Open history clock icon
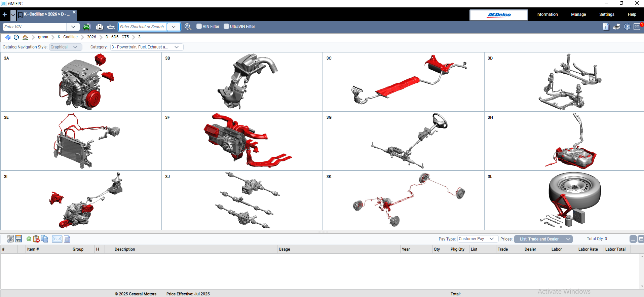 pos(16,37)
